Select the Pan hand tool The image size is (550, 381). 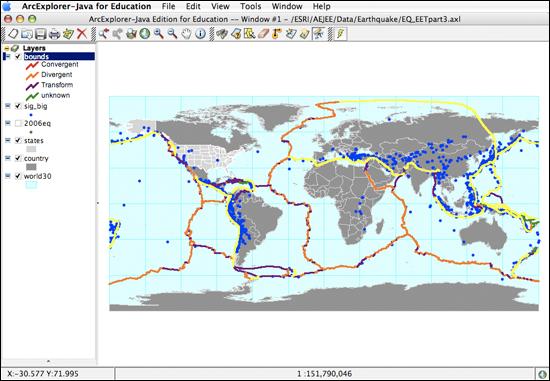[x=186, y=34]
